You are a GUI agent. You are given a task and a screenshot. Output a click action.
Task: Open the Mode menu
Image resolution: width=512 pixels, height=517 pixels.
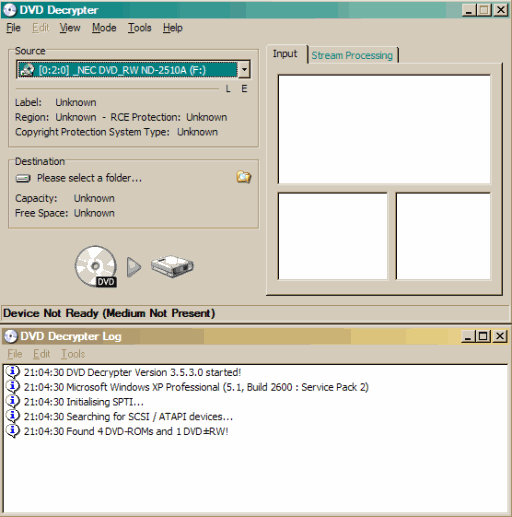[104, 28]
